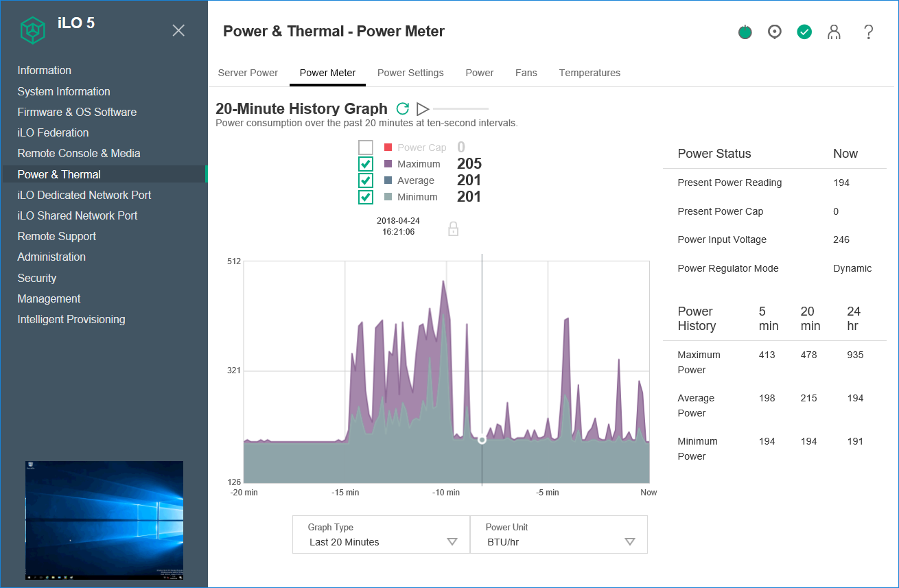Click the graph lock icon
The image size is (899, 588).
tap(453, 229)
